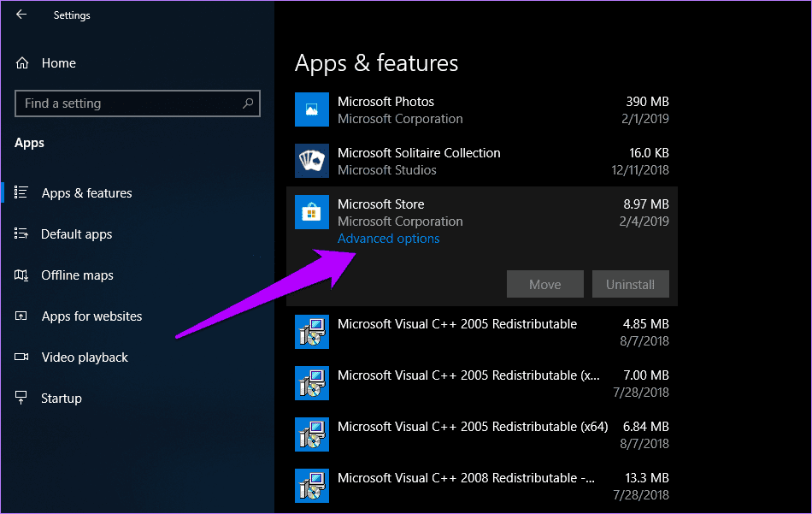
Task: Go to Offline maps settings
Action: pyautogui.click(x=77, y=275)
